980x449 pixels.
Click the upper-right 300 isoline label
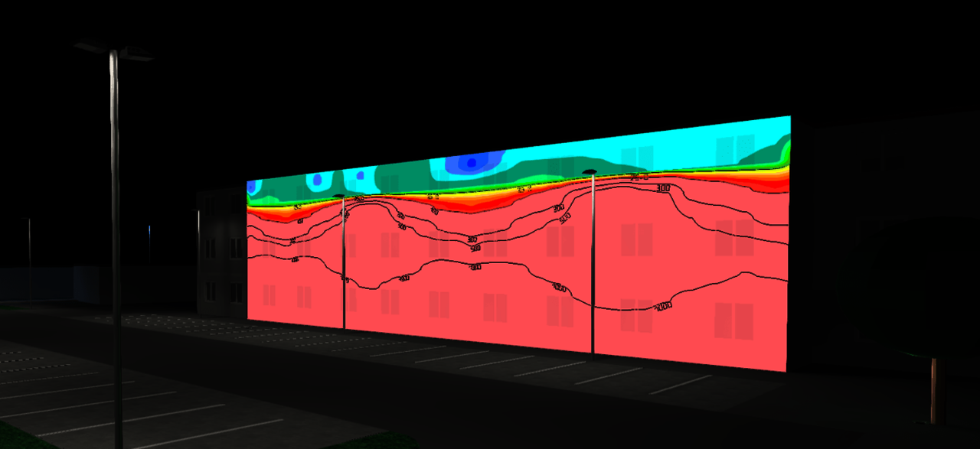pos(662,188)
